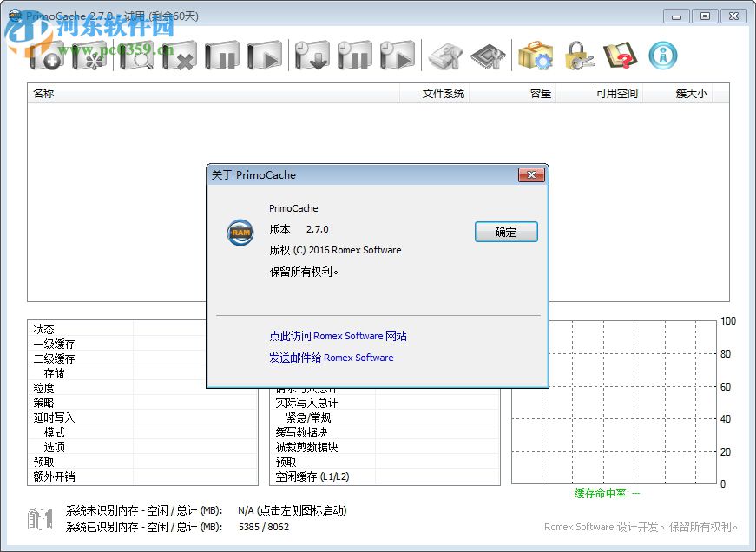Sort volumes by the 名称 column
The image size is (756, 552).
45,94
